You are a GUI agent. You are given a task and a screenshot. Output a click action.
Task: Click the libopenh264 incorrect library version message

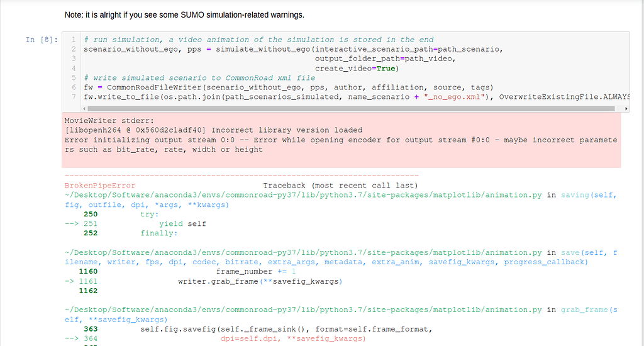(213, 130)
